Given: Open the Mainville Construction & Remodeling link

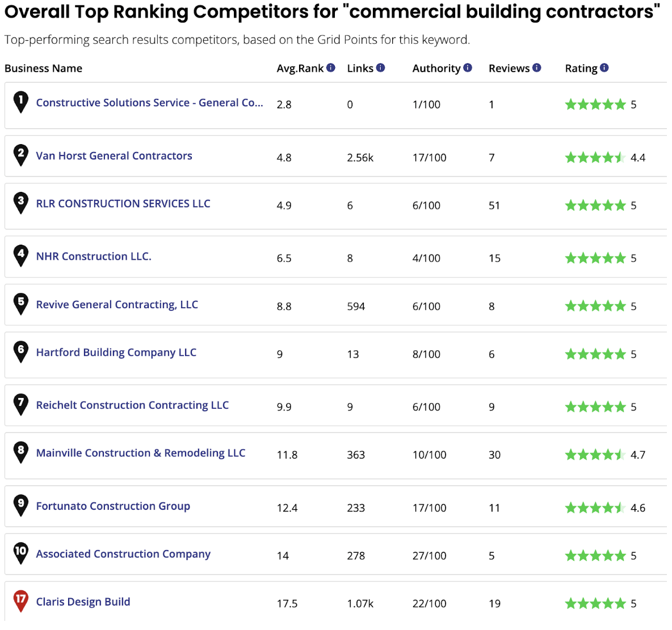Looking at the screenshot, I should (141, 453).
